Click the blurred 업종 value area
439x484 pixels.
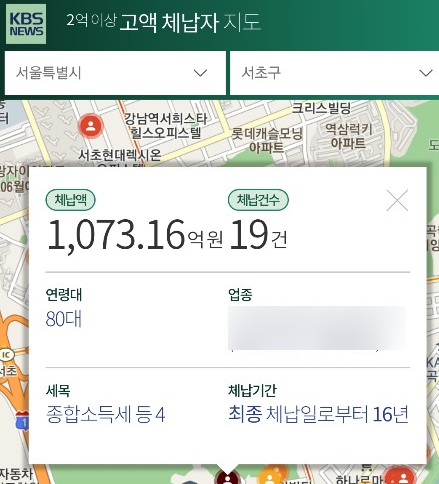[x=317, y=328]
